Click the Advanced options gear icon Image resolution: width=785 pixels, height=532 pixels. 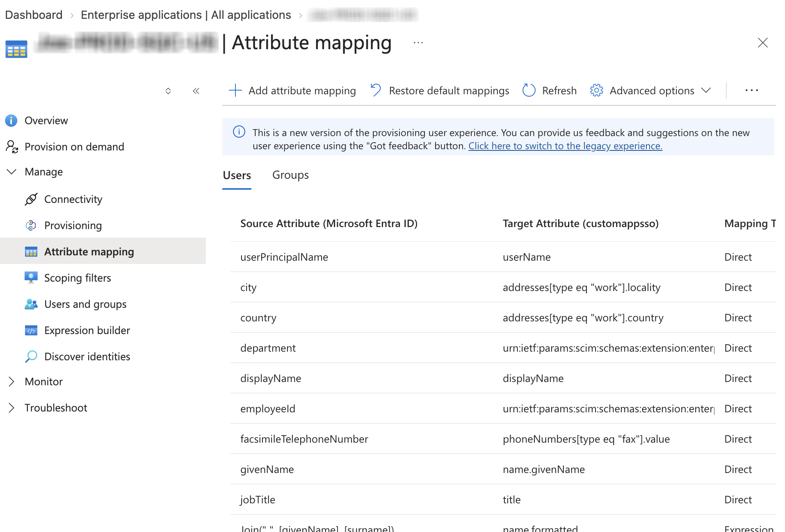(596, 90)
